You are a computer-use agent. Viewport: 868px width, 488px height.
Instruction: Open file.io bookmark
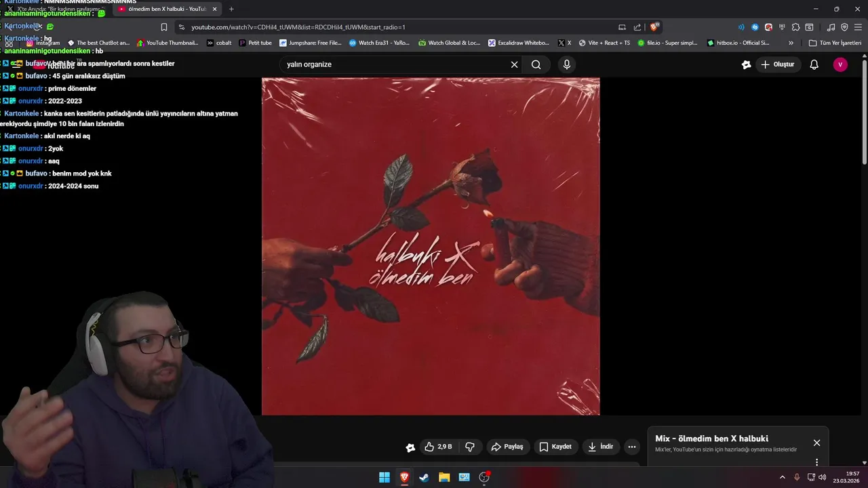667,43
